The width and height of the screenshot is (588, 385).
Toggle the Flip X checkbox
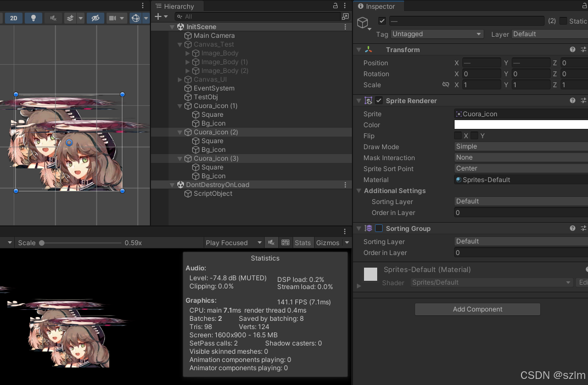click(x=458, y=135)
